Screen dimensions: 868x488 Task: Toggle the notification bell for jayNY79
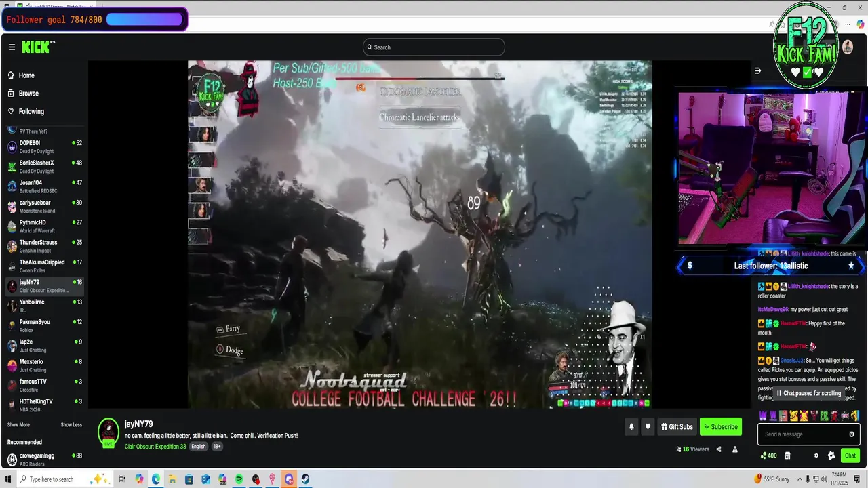631,427
